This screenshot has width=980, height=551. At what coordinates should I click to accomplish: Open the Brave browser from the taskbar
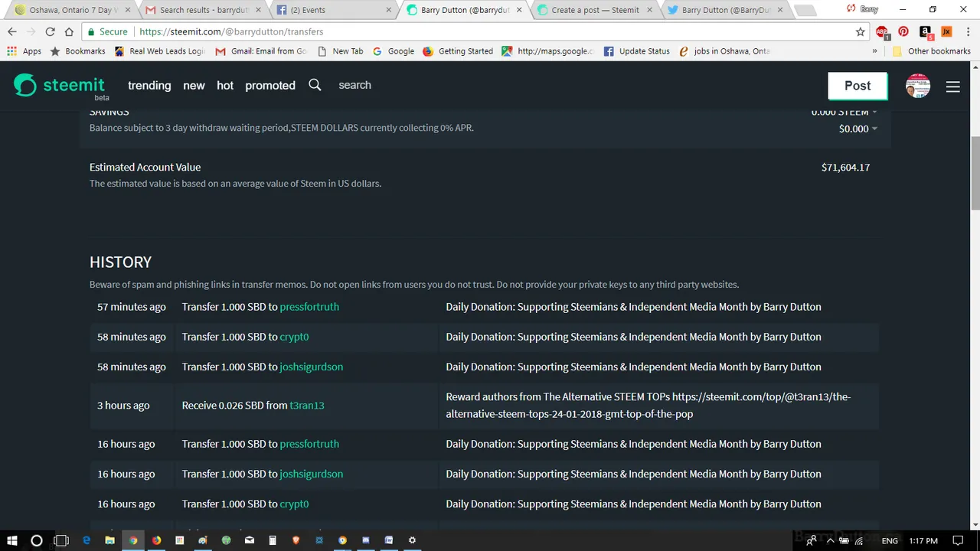[296, 540]
